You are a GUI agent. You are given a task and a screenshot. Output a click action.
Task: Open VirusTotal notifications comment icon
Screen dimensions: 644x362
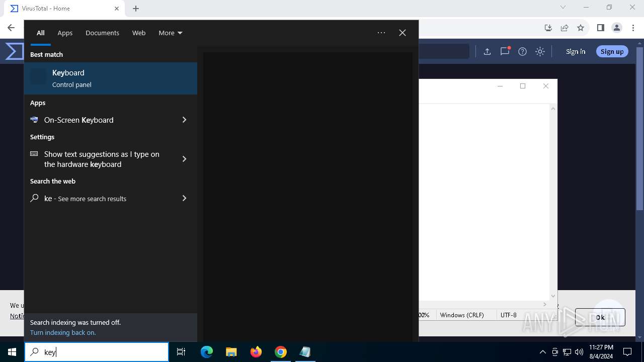pos(505,51)
